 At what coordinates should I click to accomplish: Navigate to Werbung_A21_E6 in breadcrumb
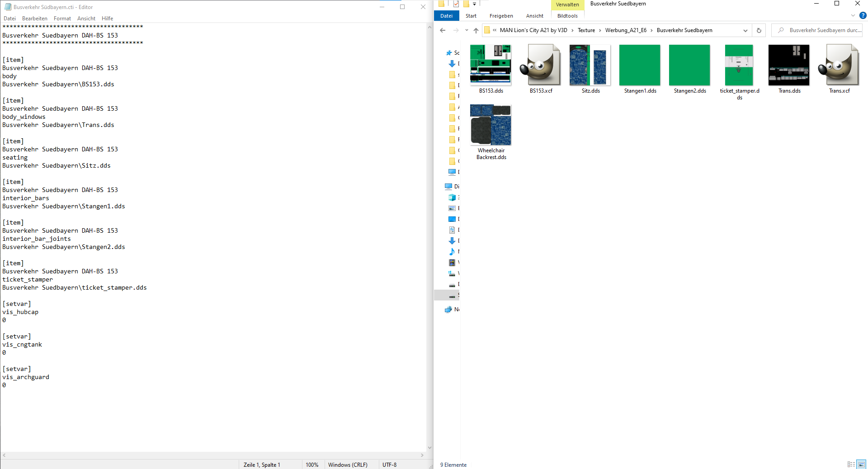coord(626,30)
